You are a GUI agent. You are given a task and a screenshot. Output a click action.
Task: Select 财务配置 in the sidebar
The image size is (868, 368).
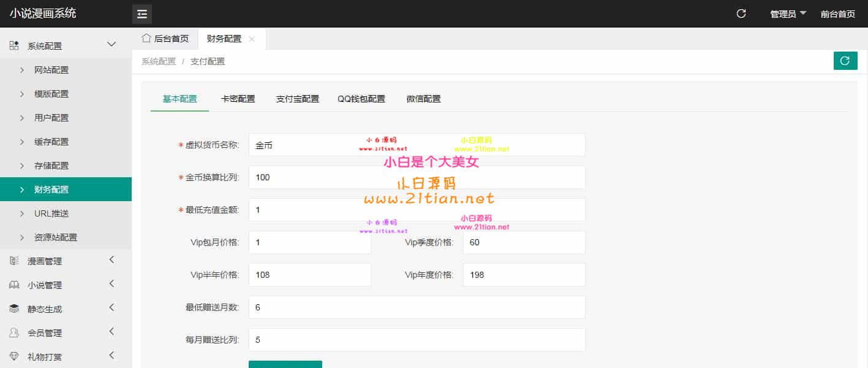(x=66, y=190)
